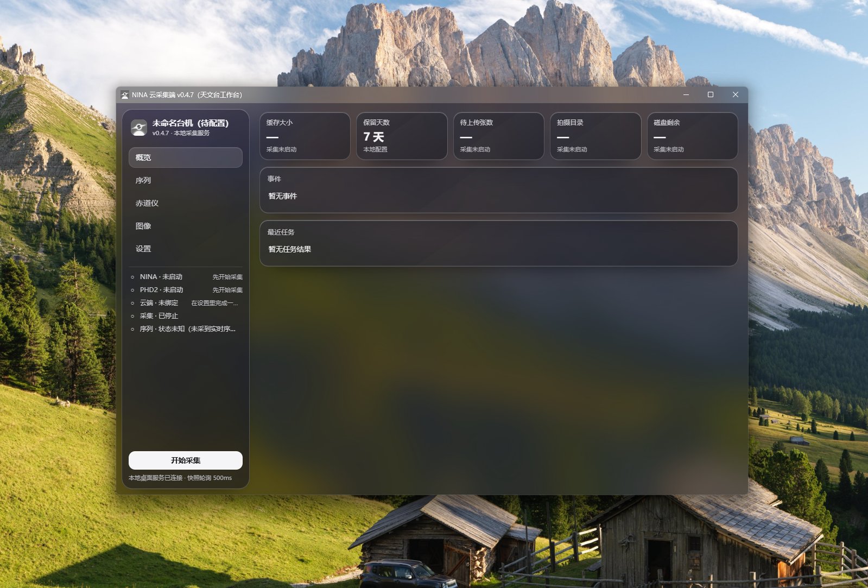Image resolution: width=868 pixels, height=588 pixels.
Task: Click the 暂无任务结果 message
Action: (289, 249)
